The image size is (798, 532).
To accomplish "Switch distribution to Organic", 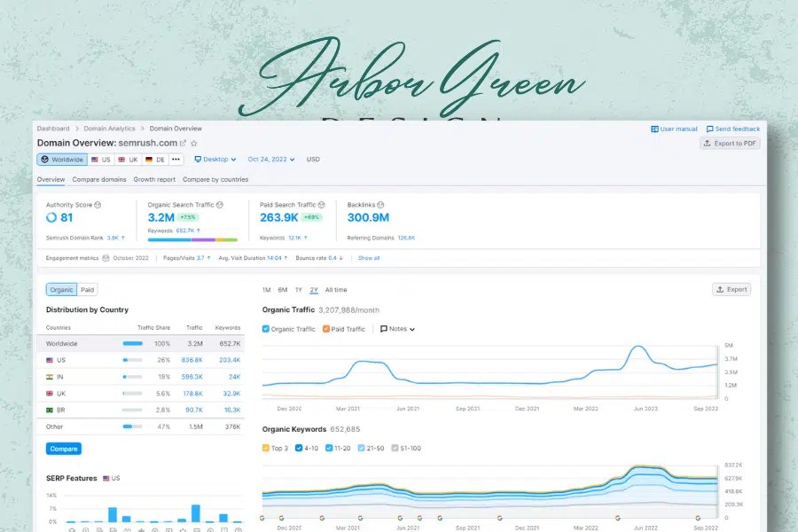I will pos(61,290).
